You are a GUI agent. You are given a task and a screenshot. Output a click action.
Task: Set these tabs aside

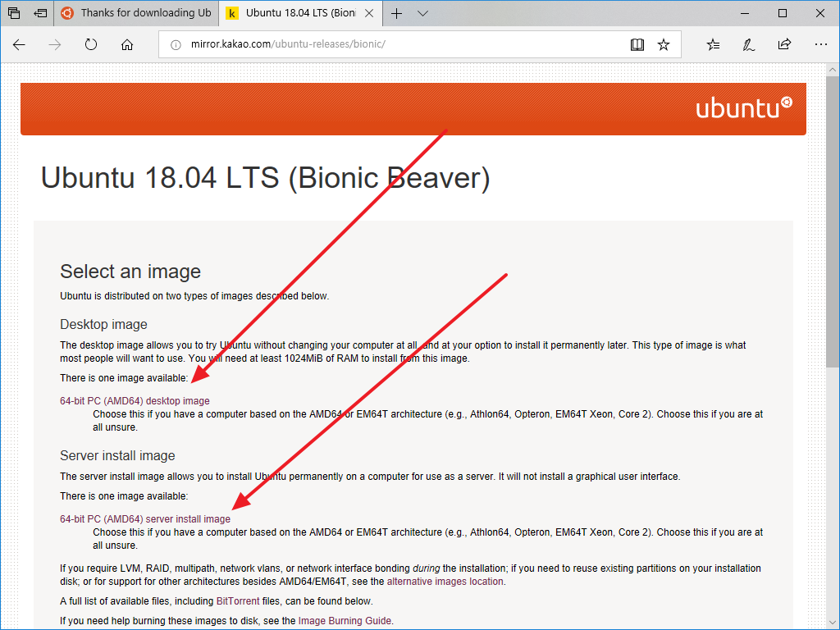click(x=40, y=13)
